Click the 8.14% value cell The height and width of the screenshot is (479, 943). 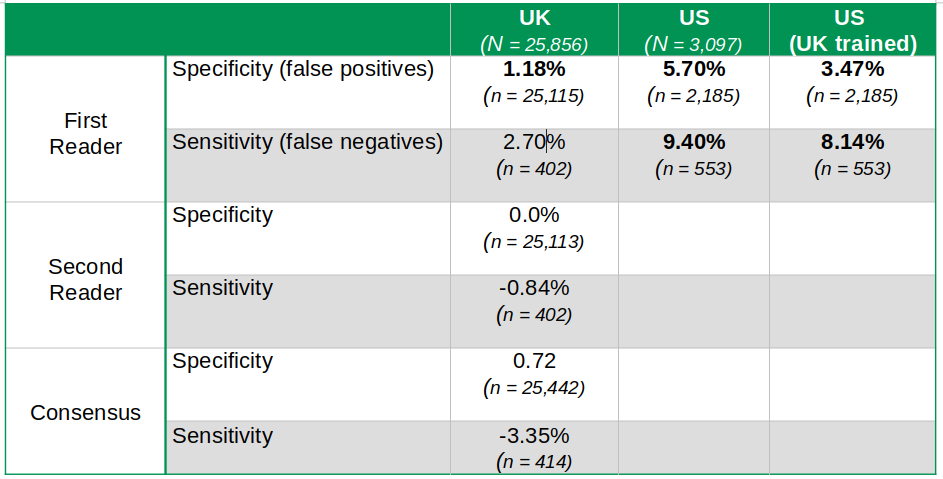coord(853,154)
